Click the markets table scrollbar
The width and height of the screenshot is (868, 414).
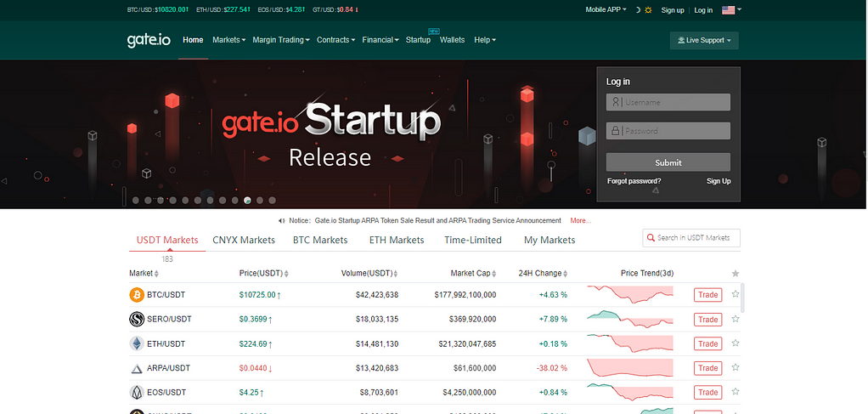click(x=742, y=298)
